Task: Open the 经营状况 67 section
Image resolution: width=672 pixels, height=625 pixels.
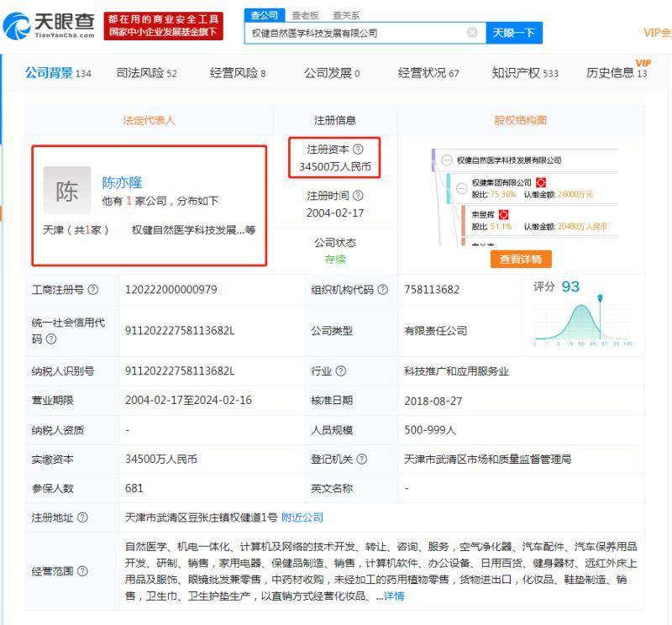Action: coord(428,73)
